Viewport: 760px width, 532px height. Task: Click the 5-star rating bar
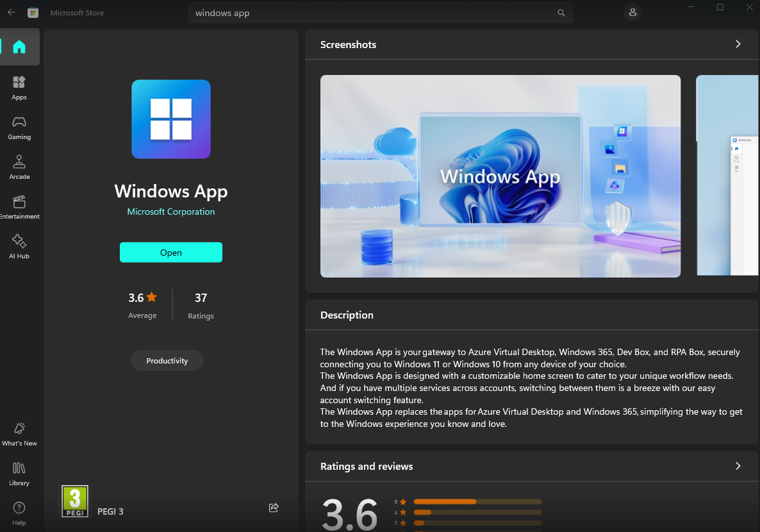point(478,502)
